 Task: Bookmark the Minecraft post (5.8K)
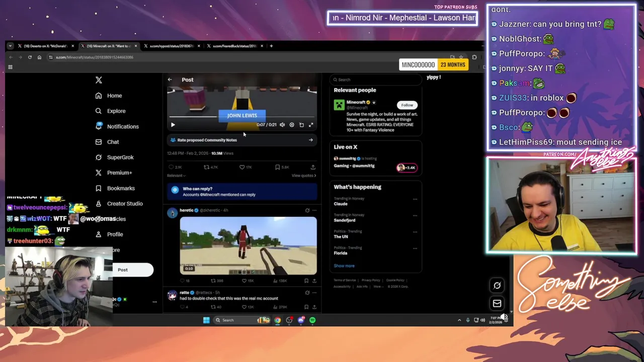pyautogui.click(x=282, y=167)
